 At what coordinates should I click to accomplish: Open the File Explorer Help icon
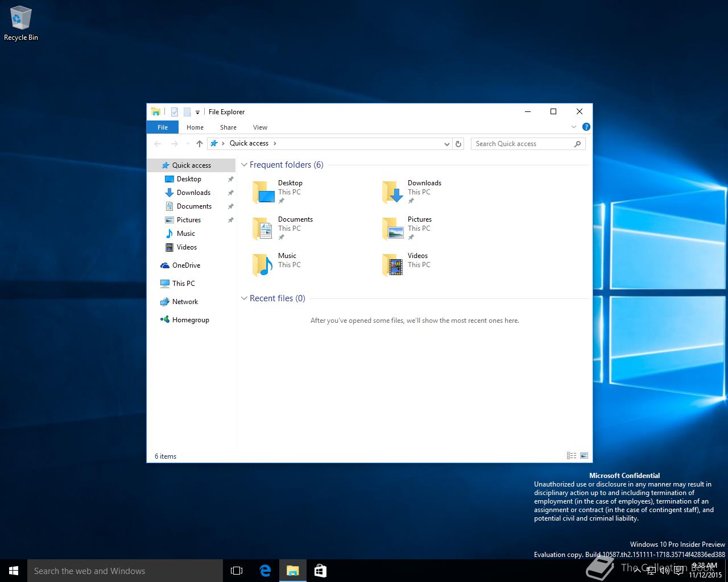(586, 127)
